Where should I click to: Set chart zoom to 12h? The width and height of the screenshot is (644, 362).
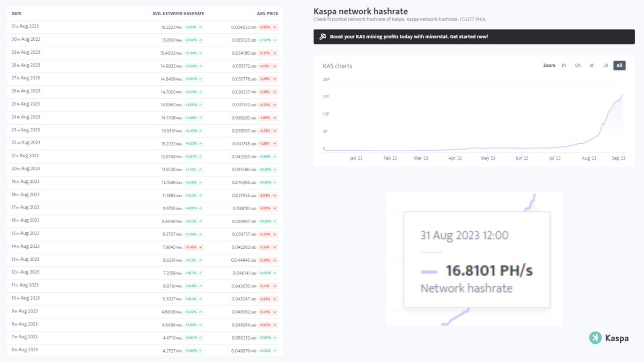(x=577, y=65)
